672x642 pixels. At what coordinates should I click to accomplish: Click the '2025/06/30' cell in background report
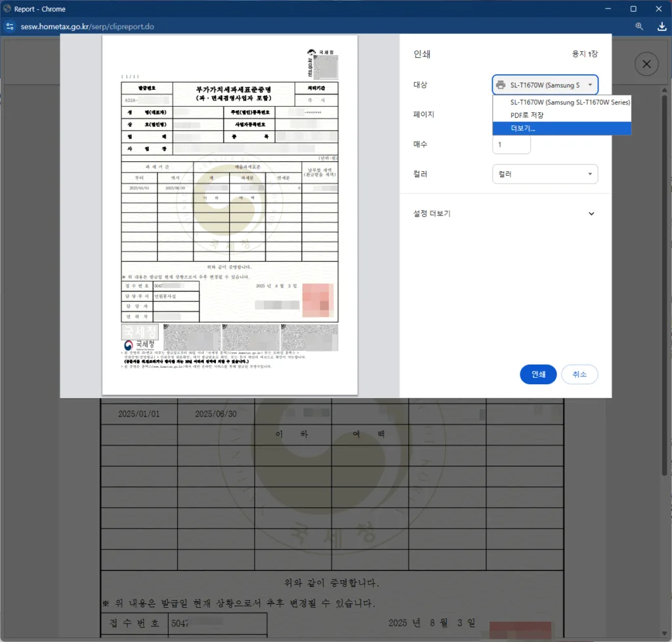[216, 414]
